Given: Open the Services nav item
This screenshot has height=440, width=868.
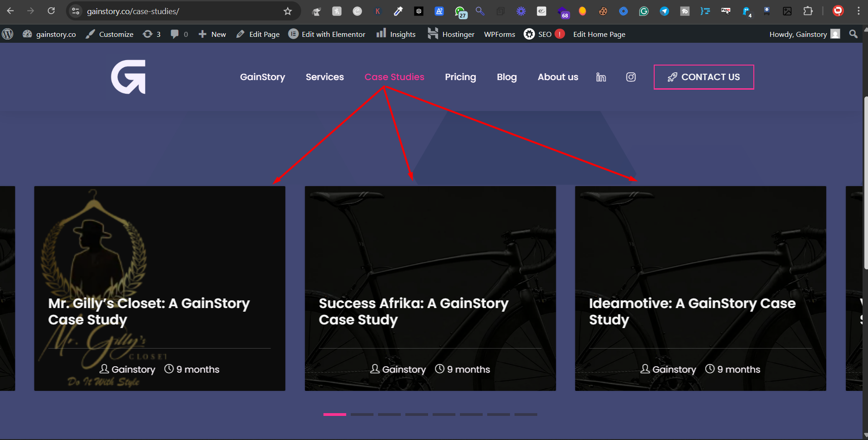Looking at the screenshot, I should 325,77.
